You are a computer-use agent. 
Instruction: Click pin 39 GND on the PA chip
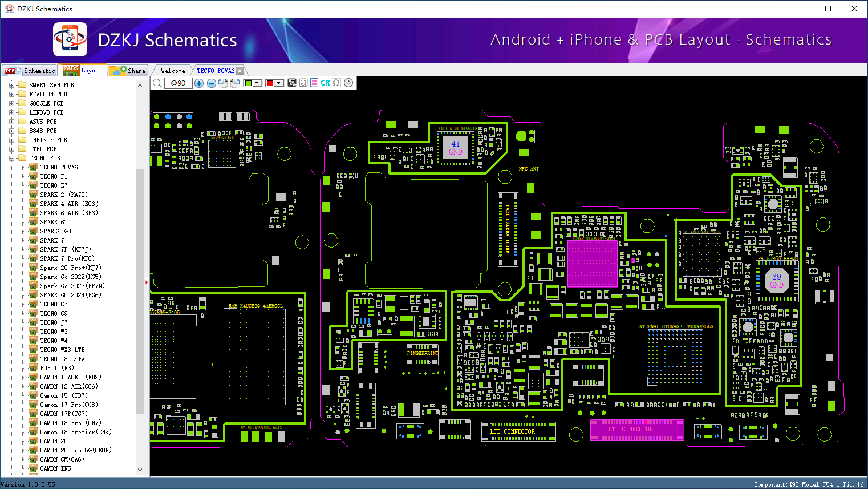pyautogui.click(x=777, y=281)
